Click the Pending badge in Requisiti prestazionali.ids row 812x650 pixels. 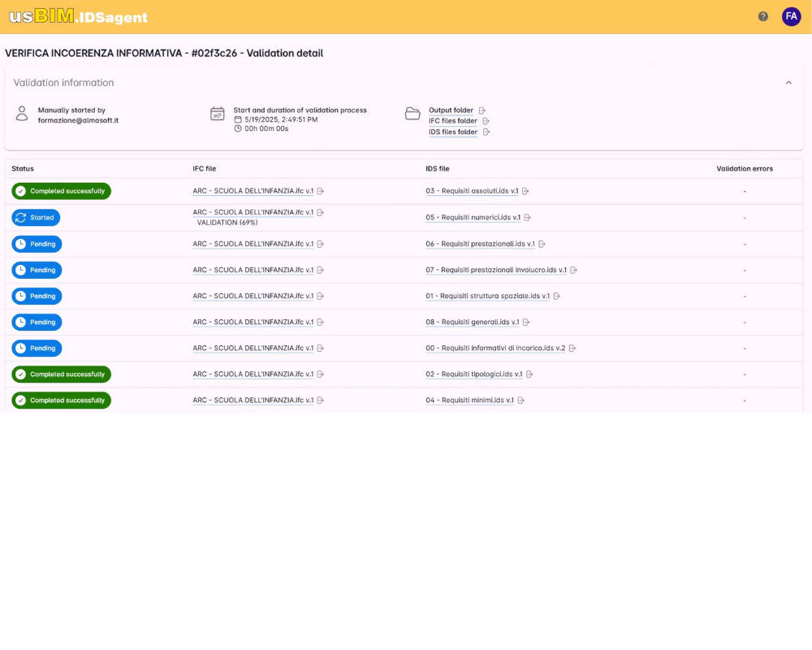[x=37, y=244]
